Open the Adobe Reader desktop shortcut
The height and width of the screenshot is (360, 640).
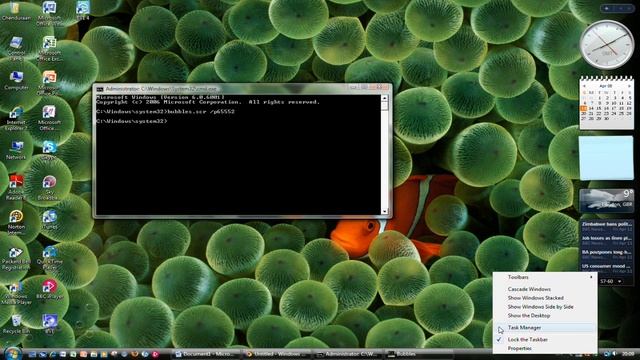click(16, 188)
